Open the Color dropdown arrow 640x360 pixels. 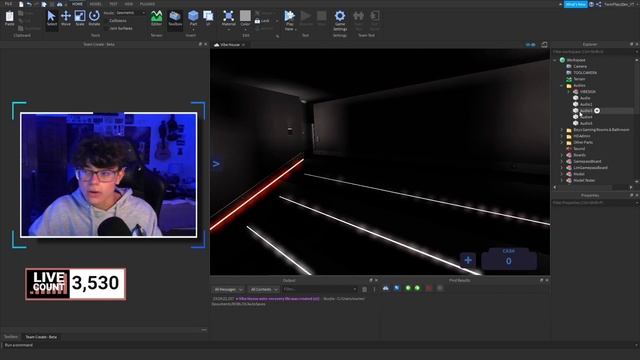pyautogui.click(x=245, y=29)
